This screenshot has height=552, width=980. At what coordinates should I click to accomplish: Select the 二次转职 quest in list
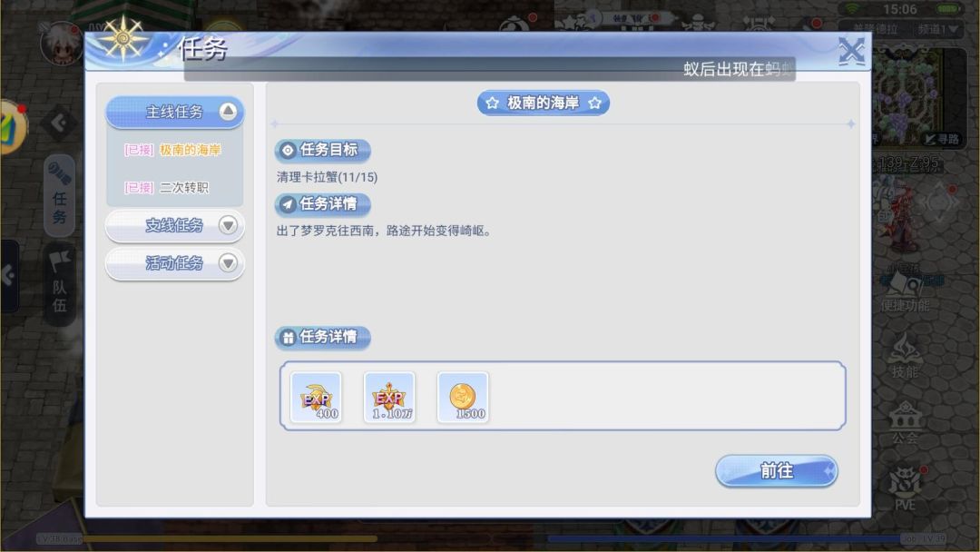[166, 188]
